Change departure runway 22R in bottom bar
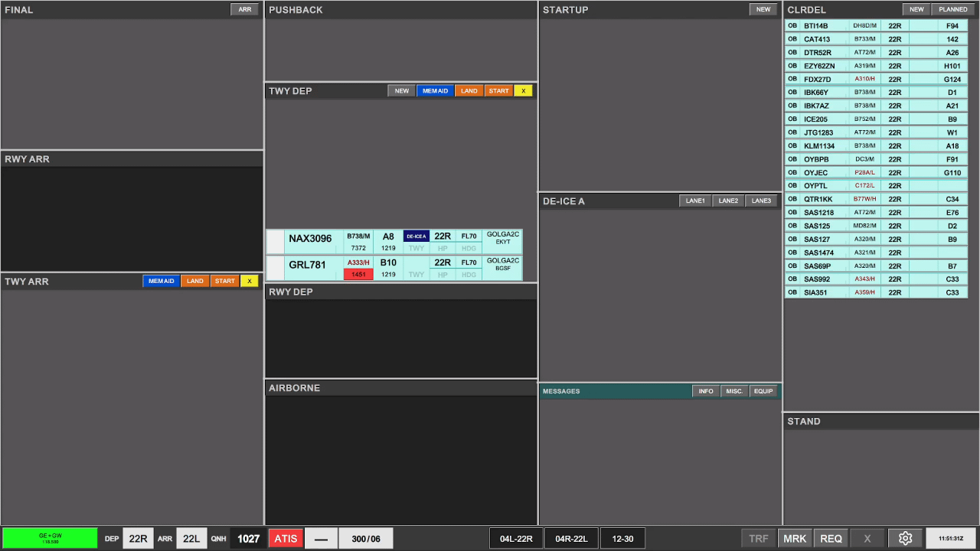This screenshot has height=551, width=980. coord(138,538)
